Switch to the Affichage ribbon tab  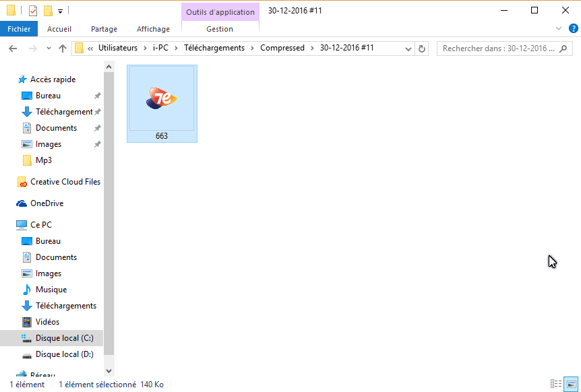pyautogui.click(x=153, y=29)
